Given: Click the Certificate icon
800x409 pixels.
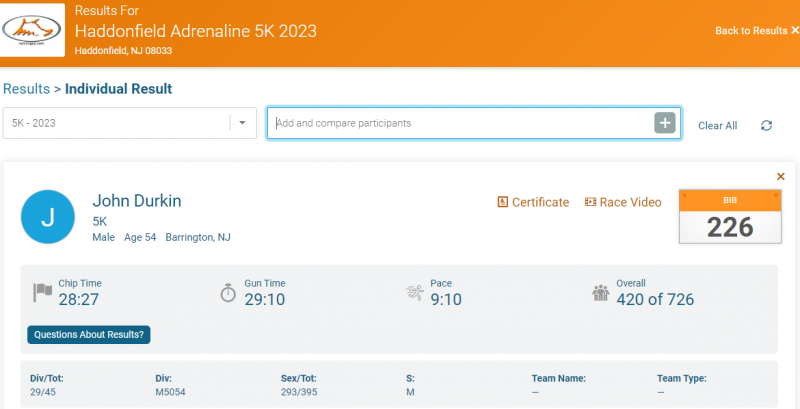Looking at the screenshot, I should pyautogui.click(x=503, y=202).
